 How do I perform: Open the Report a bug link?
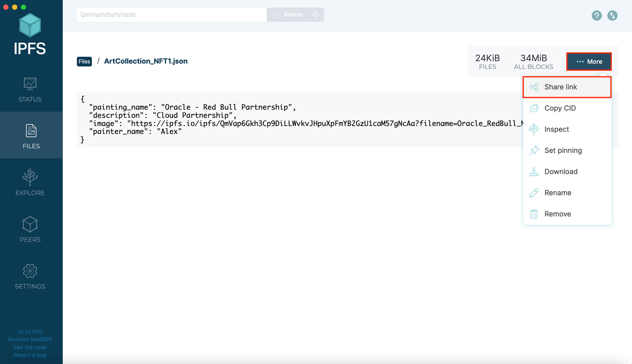pyautogui.click(x=29, y=355)
